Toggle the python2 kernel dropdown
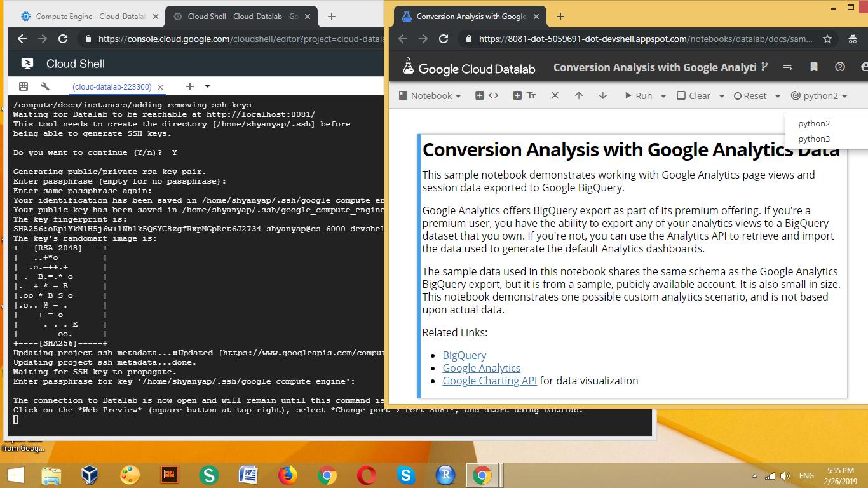This screenshot has width=868, height=488. 819,96
